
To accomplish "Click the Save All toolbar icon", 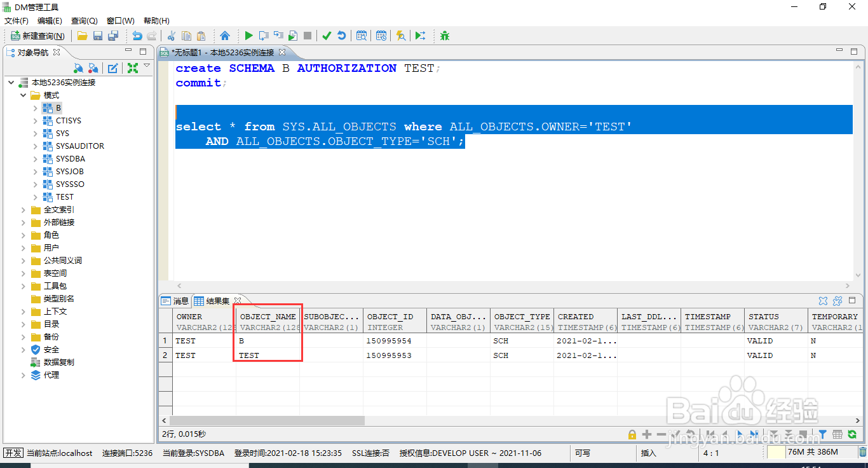I will pos(113,36).
